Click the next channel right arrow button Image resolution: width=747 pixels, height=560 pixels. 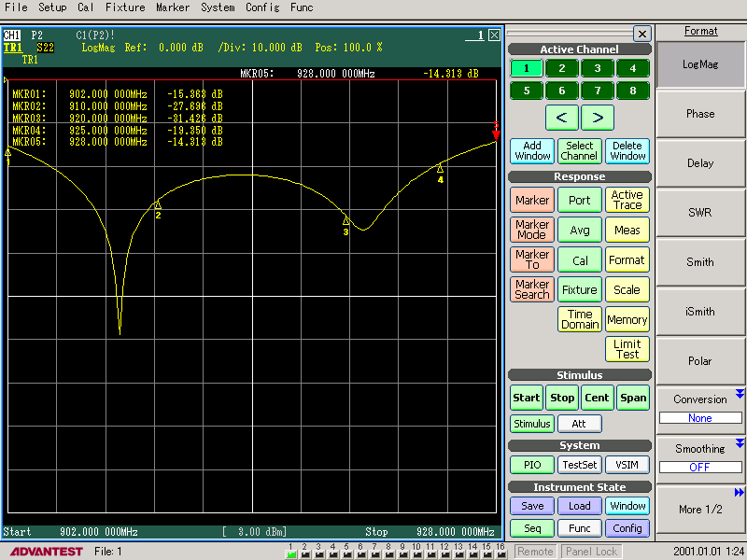point(598,118)
